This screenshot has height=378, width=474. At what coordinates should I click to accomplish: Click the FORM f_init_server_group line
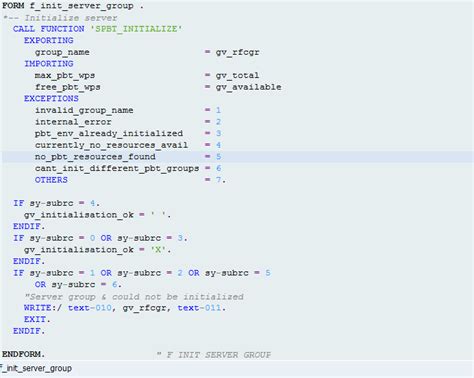click(73, 6)
